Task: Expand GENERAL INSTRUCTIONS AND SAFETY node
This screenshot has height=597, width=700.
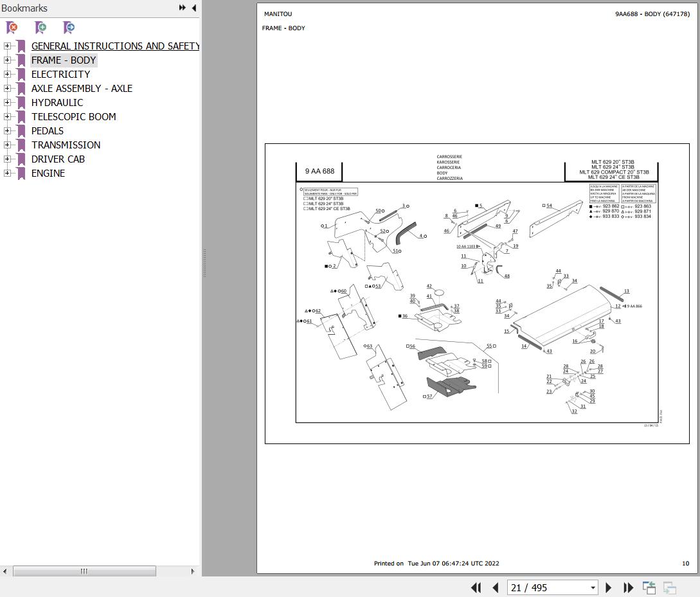Action: point(7,46)
